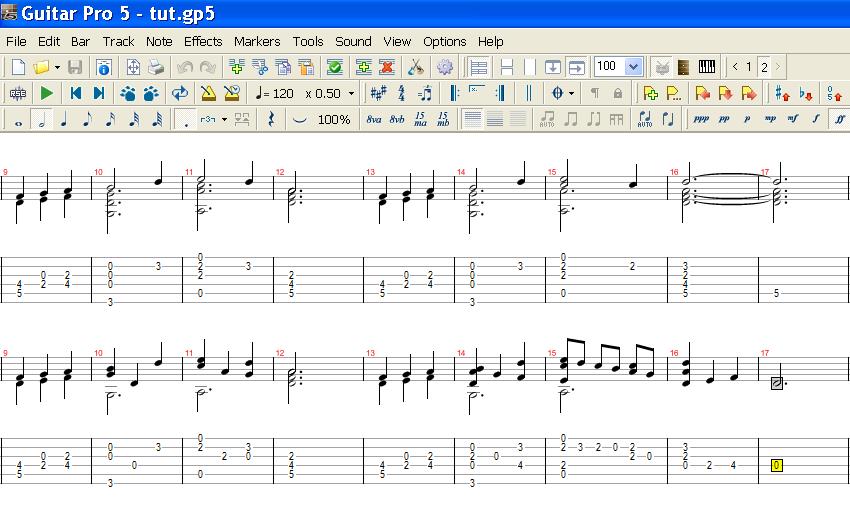850x528 pixels.
Task: Click the previous track arrow
Action: click(735, 67)
